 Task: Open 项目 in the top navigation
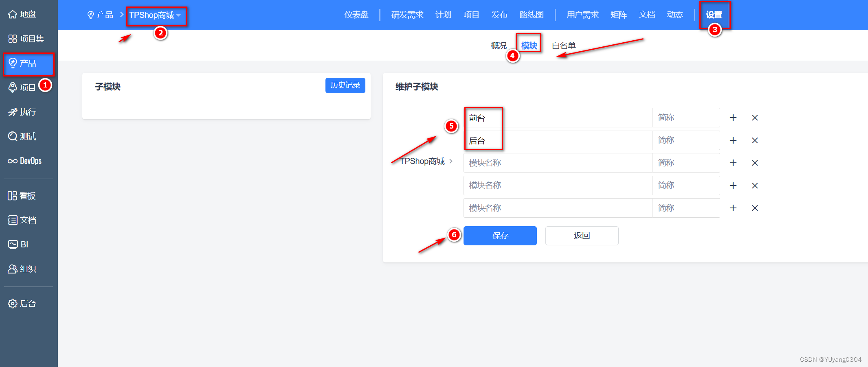(471, 15)
